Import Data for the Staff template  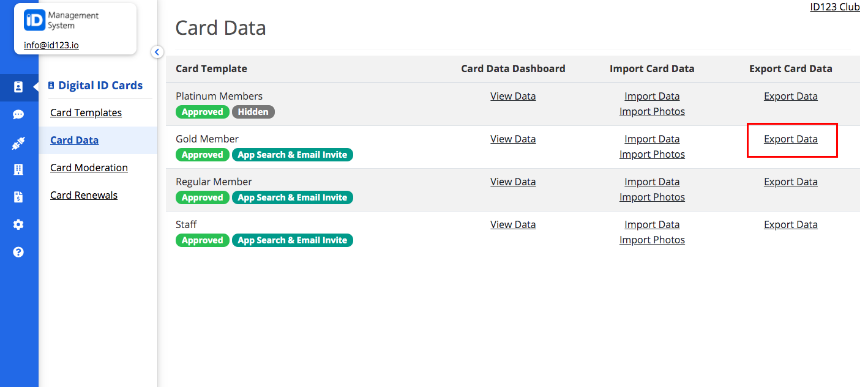[x=652, y=224]
